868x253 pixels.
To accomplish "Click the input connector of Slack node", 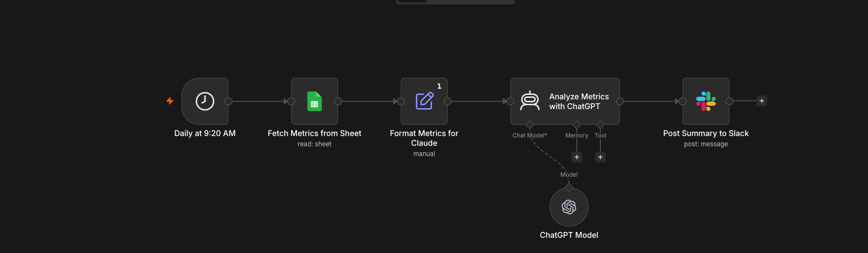I will pos(683,101).
